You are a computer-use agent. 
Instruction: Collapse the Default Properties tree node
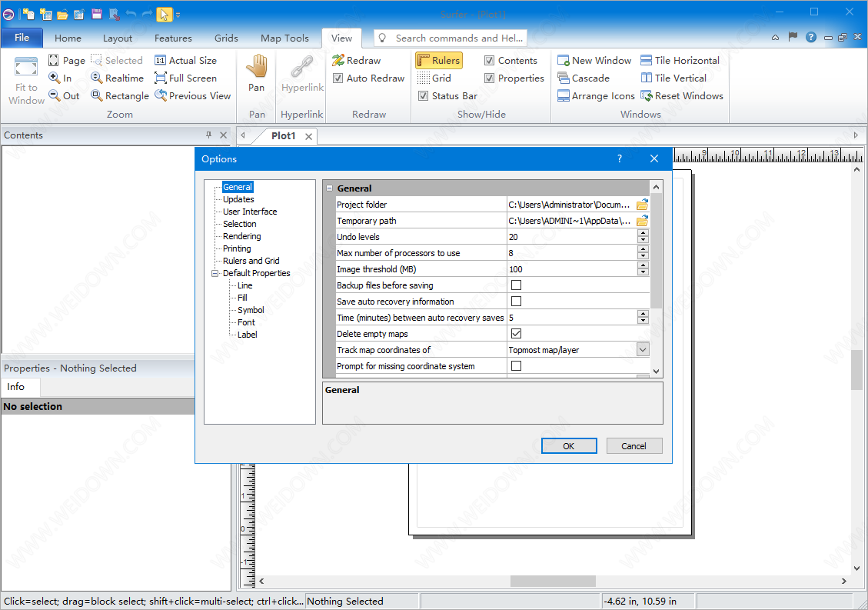coord(215,273)
